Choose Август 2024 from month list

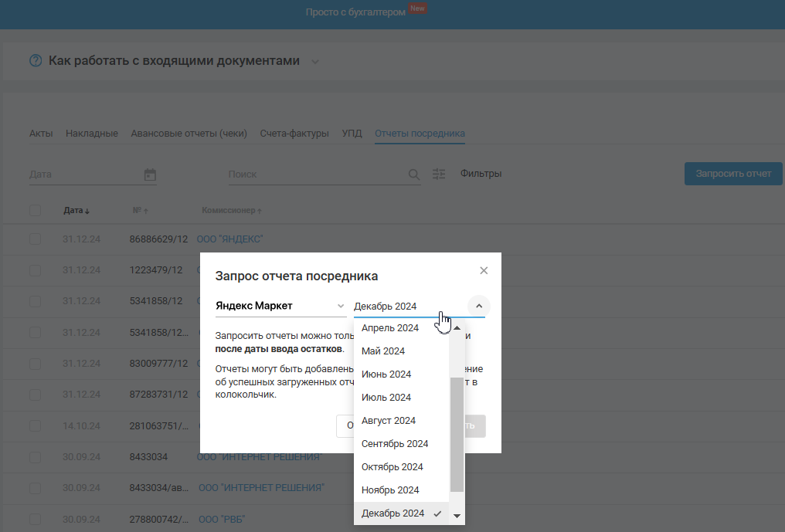pyautogui.click(x=389, y=421)
